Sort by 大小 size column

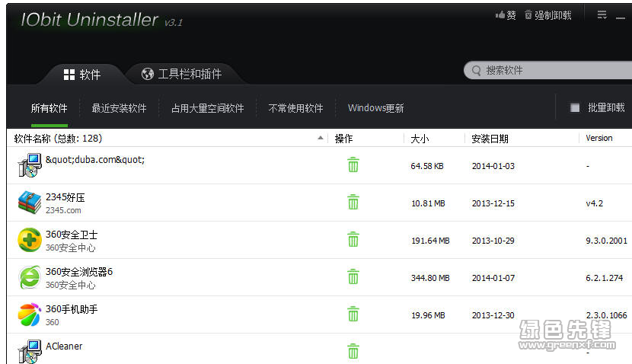click(420, 139)
